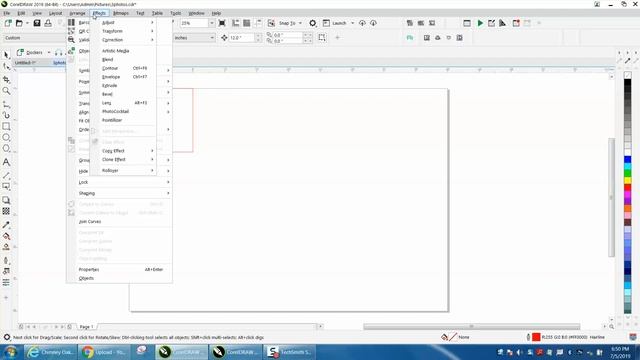Select the Text tool
The image size is (640, 360).
6,162
